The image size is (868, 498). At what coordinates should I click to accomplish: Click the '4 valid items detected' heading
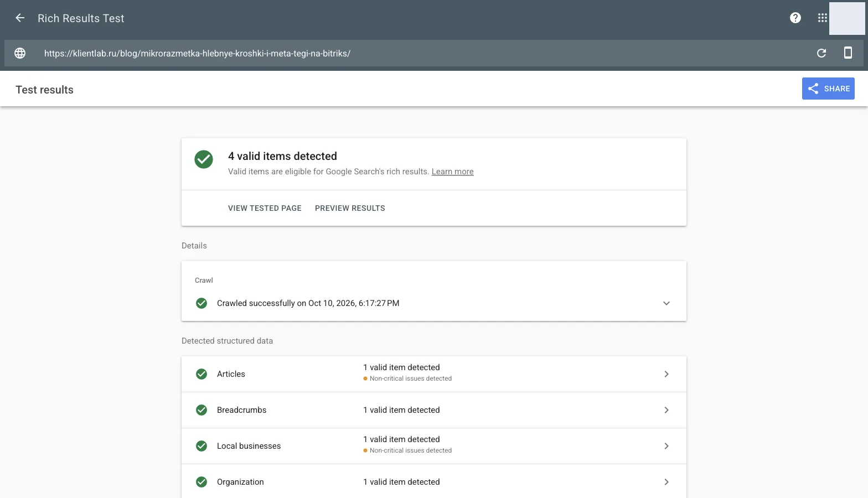pyautogui.click(x=282, y=156)
